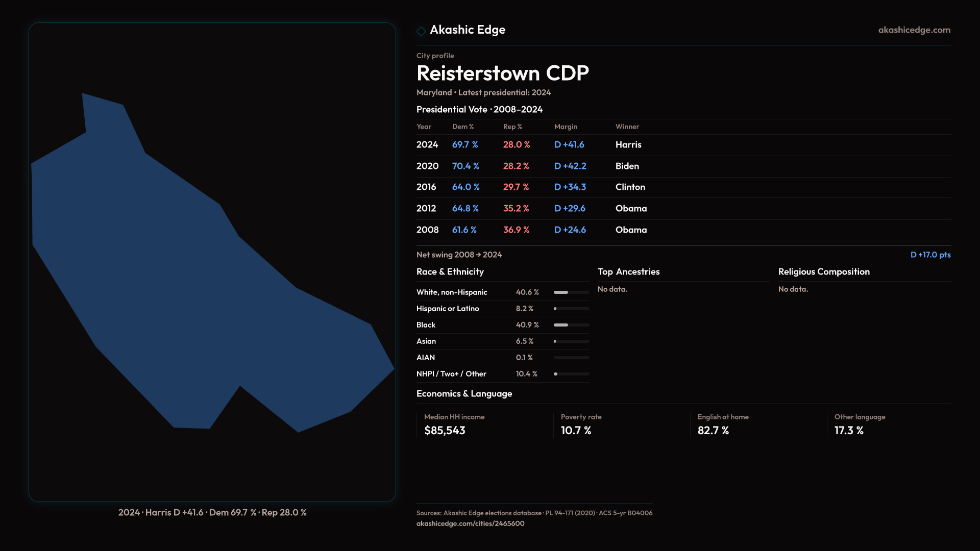Click the Reisterstown CDP title heading
This screenshot has height=551, width=980.
502,73
